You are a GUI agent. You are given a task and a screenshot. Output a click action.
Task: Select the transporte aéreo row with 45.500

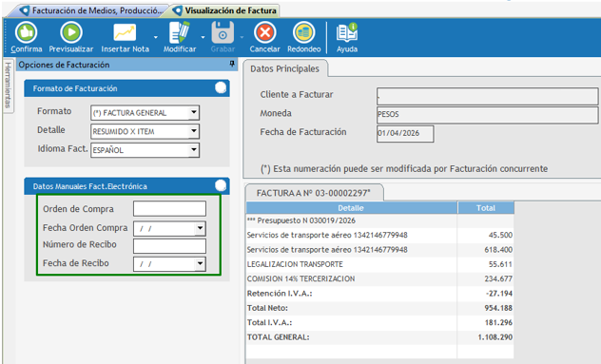click(x=379, y=235)
